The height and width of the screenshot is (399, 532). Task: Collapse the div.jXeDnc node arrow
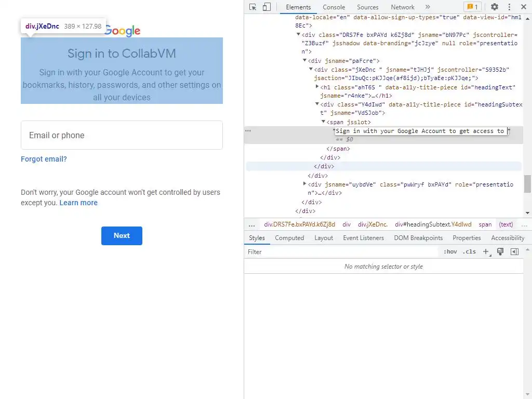(x=311, y=69)
